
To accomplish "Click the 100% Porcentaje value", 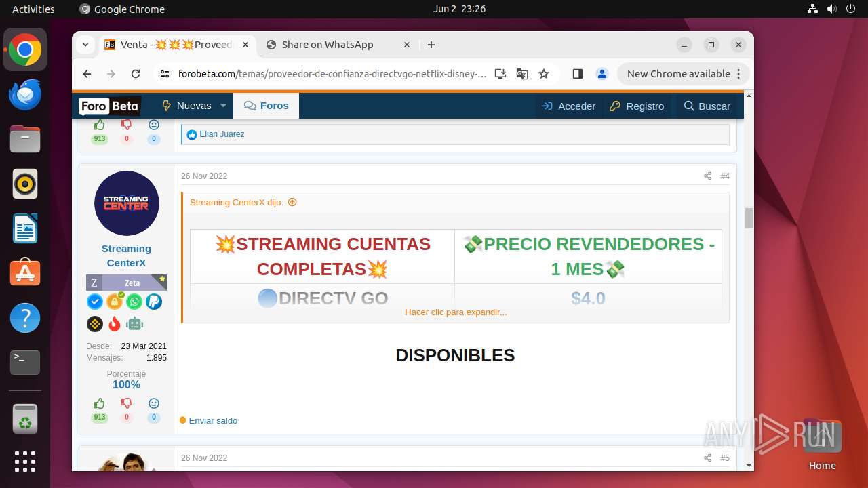I will 126,385.
